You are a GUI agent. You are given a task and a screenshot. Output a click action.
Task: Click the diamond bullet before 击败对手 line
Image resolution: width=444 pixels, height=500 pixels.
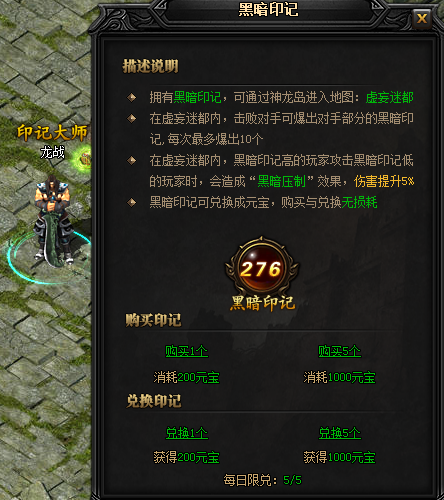click(132, 118)
